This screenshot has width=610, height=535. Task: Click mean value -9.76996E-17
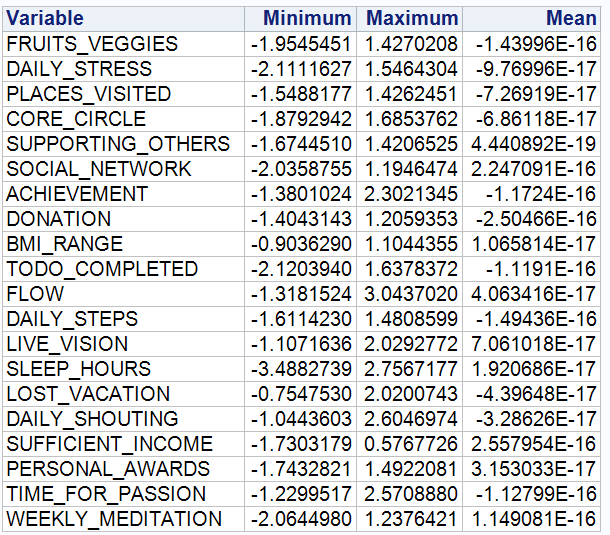pos(531,69)
